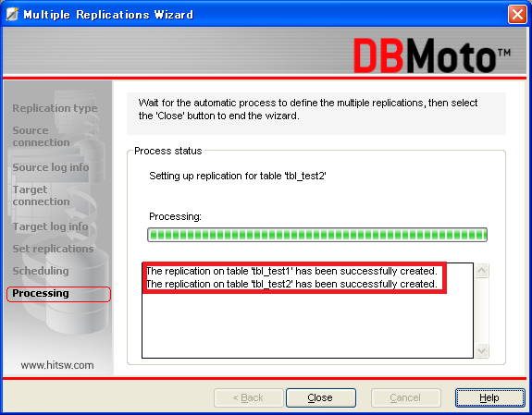
Task: Click the Close button to end wizard
Action: point(321,397)
